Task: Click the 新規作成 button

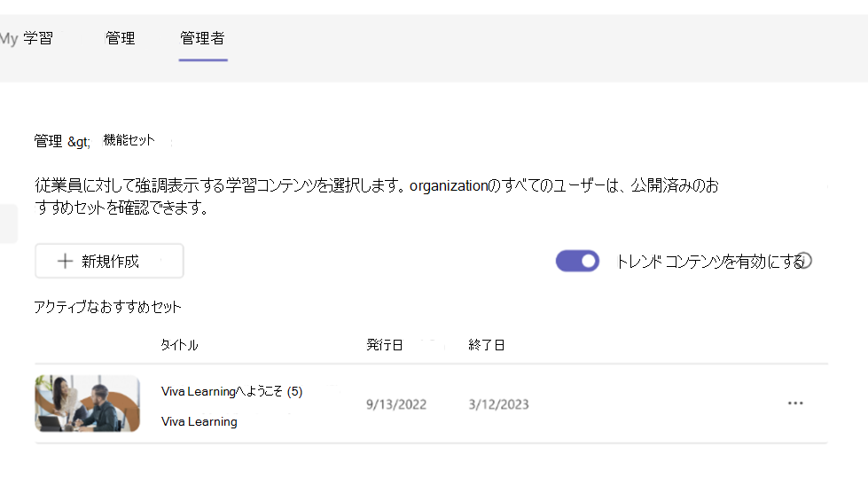Action: [109, 261]
